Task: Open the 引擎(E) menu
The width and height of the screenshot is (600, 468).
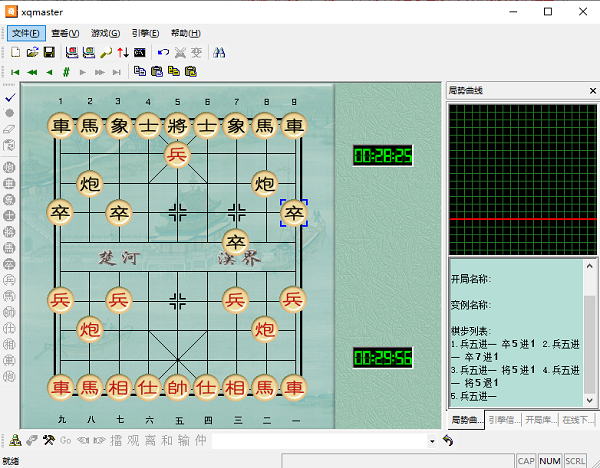Action: [146, 33]
